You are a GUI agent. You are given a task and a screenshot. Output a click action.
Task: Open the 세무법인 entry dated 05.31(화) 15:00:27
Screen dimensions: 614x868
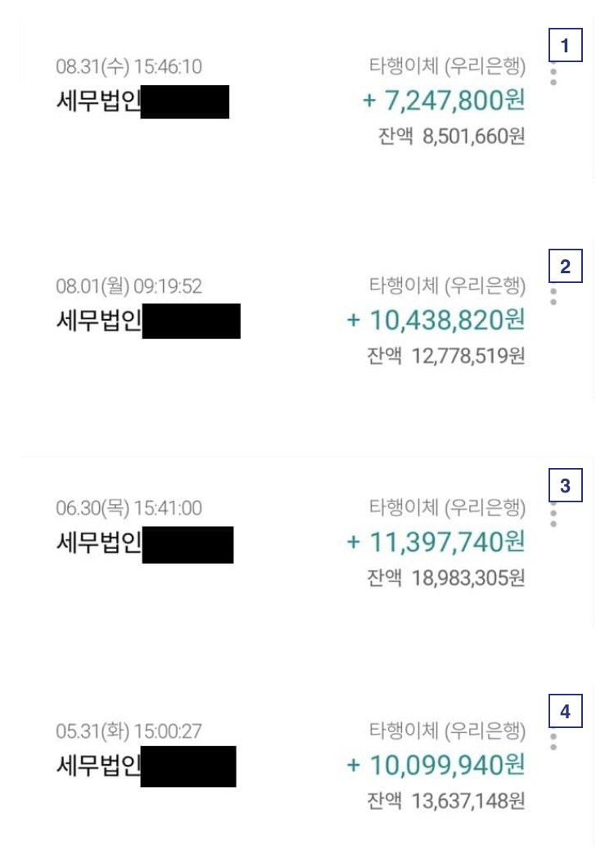point(98,766)
